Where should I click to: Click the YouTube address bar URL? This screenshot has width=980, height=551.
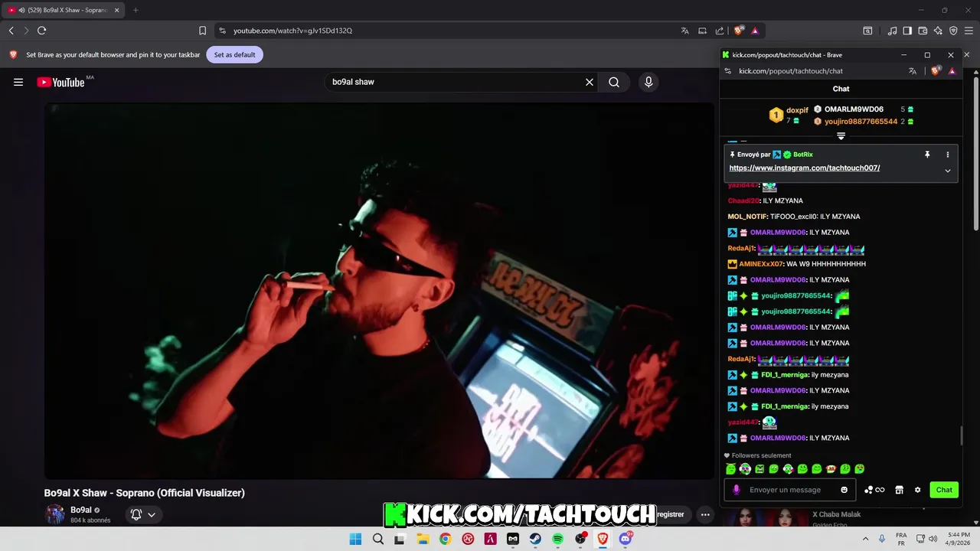(292, 31)
